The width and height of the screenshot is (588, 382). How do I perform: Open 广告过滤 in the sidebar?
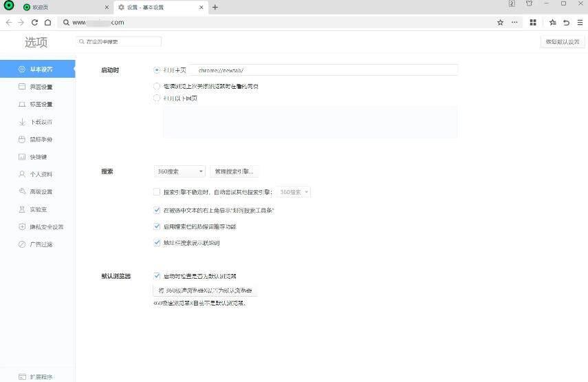click(38, 244)
